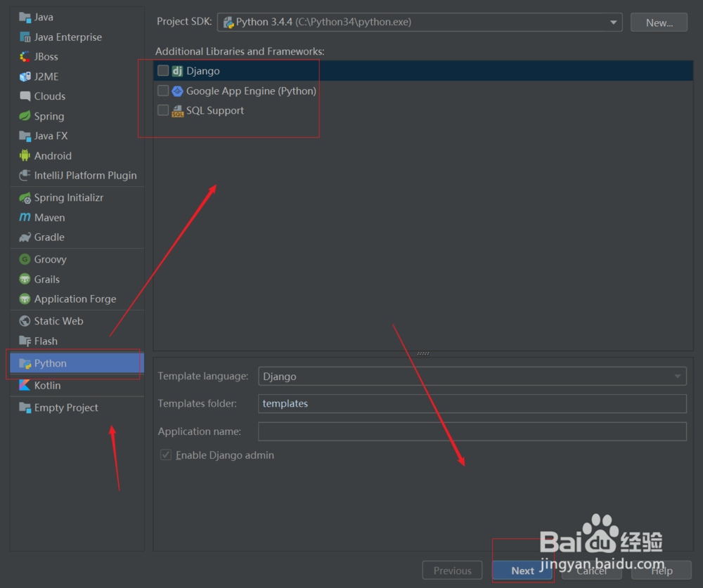Select the Java project type icon
The width and height of the screenshot is (703, 588).
(25, 17)
